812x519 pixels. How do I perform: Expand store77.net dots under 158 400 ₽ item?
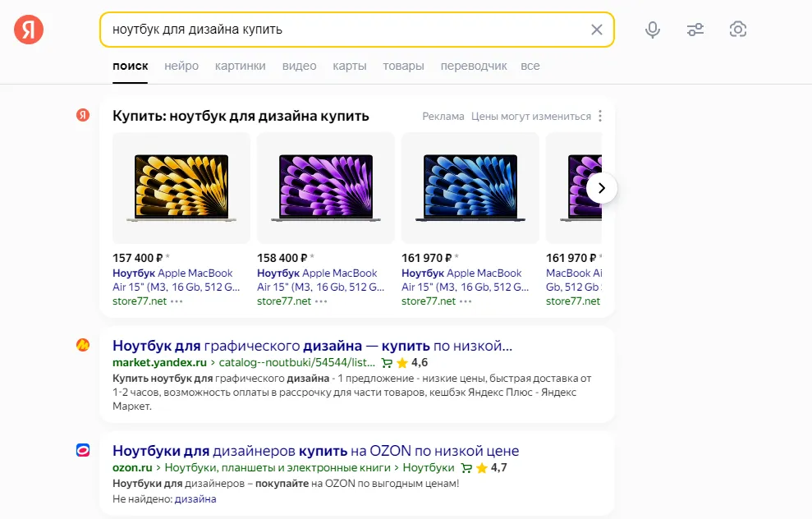click(321, 301)
